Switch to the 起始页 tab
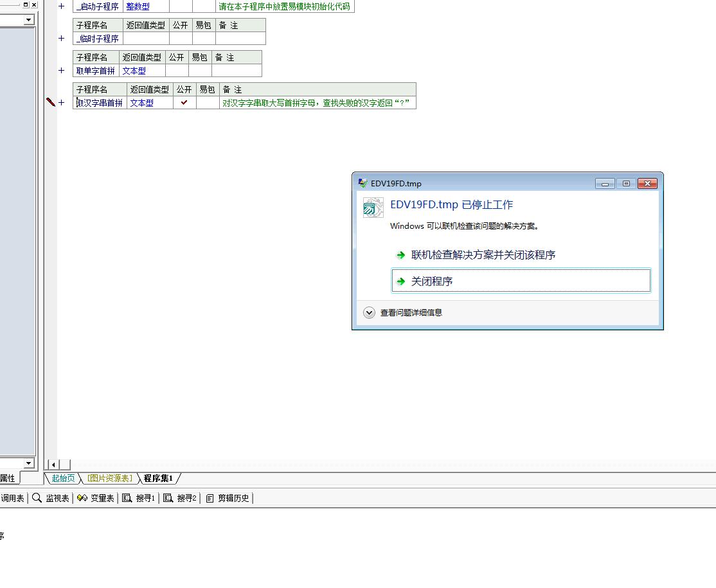 coord(63,478)
